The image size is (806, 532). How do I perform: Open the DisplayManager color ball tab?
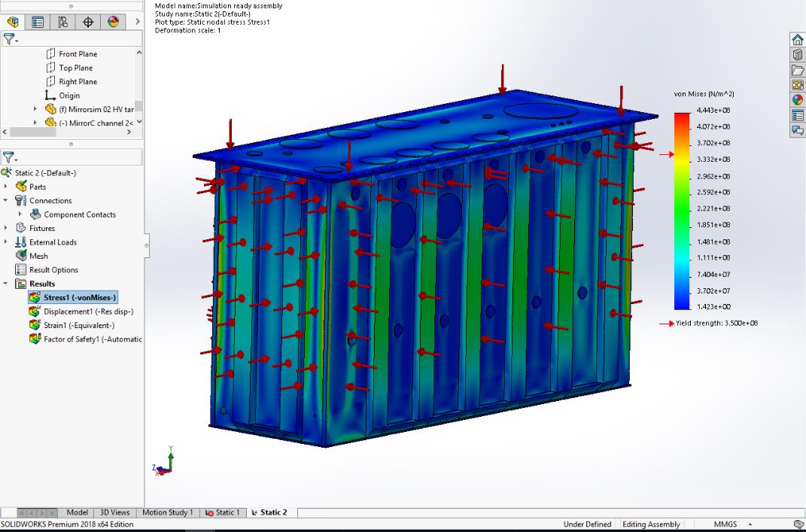point(113,23)
